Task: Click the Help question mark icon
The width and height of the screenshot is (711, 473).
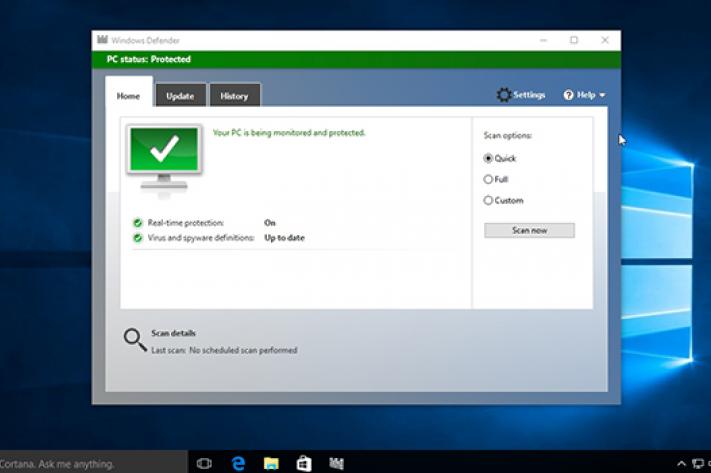Action: pos(568,95)
